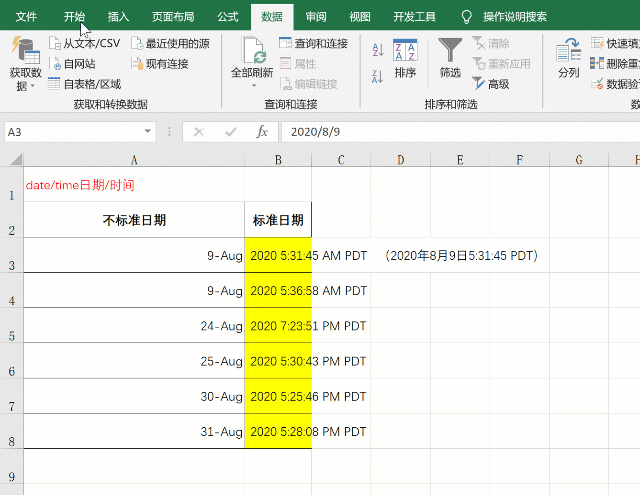Click the From Text/CSV (从文本/CSV) icon
This screenshot has height=495, width=640.
pyautogui.click(x=55, y=44)
